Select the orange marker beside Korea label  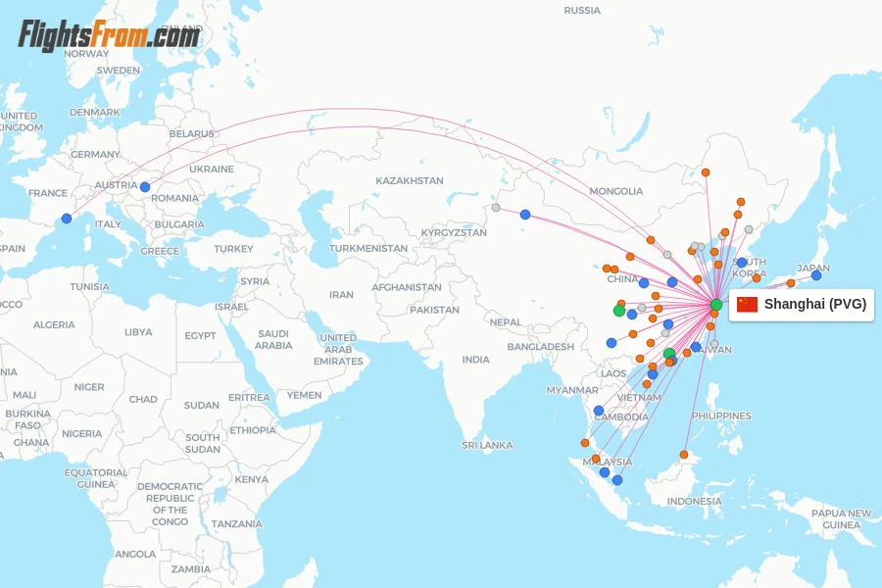757,278
